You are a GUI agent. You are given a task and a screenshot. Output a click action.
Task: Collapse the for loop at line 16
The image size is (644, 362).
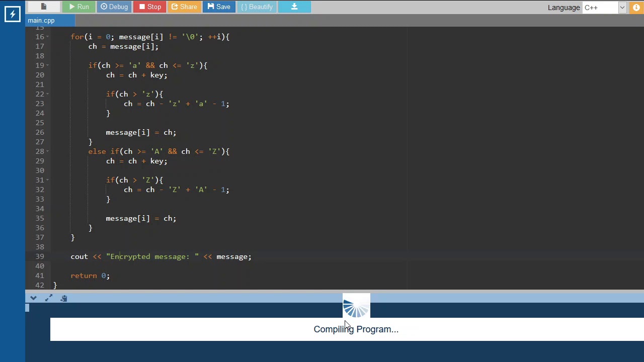coord(48,37)
